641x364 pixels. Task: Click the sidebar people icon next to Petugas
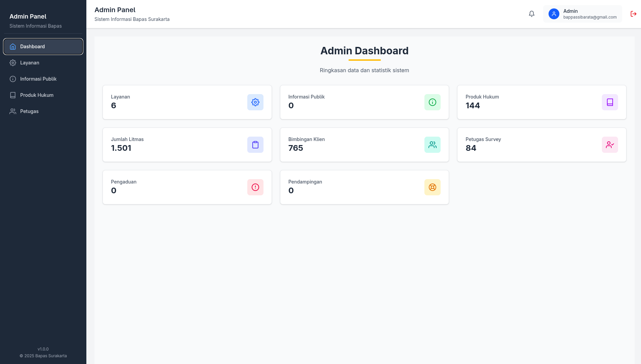click(x=13, y=111)
